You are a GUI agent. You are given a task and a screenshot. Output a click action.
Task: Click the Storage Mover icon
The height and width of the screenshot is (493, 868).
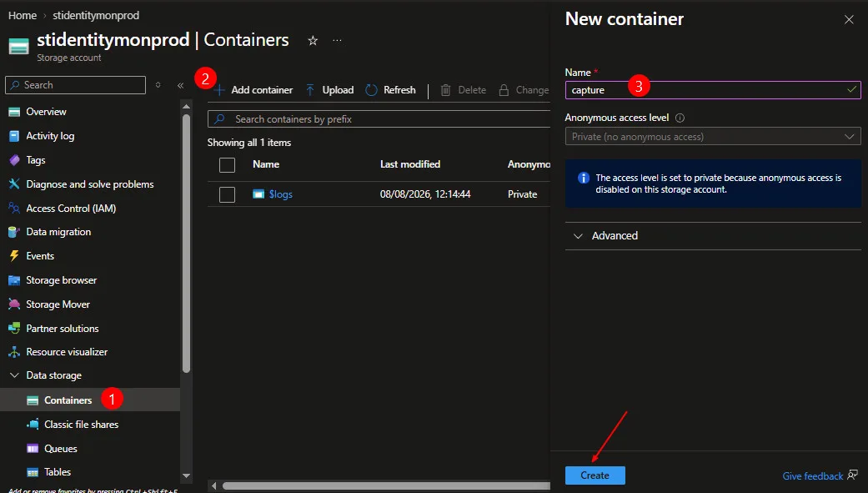(14, 304)
